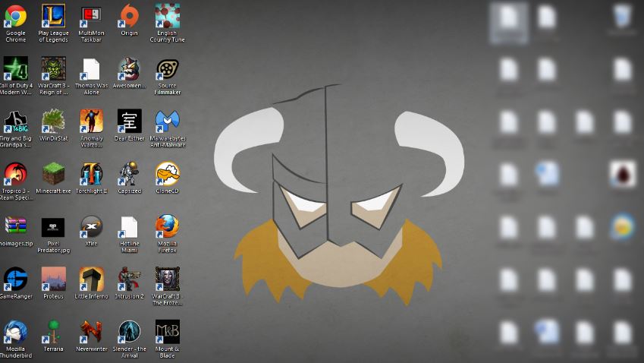Open Google Chrome desktop shortcut
644x363 pixels.
pyautogui.click(x=16, y=16)
